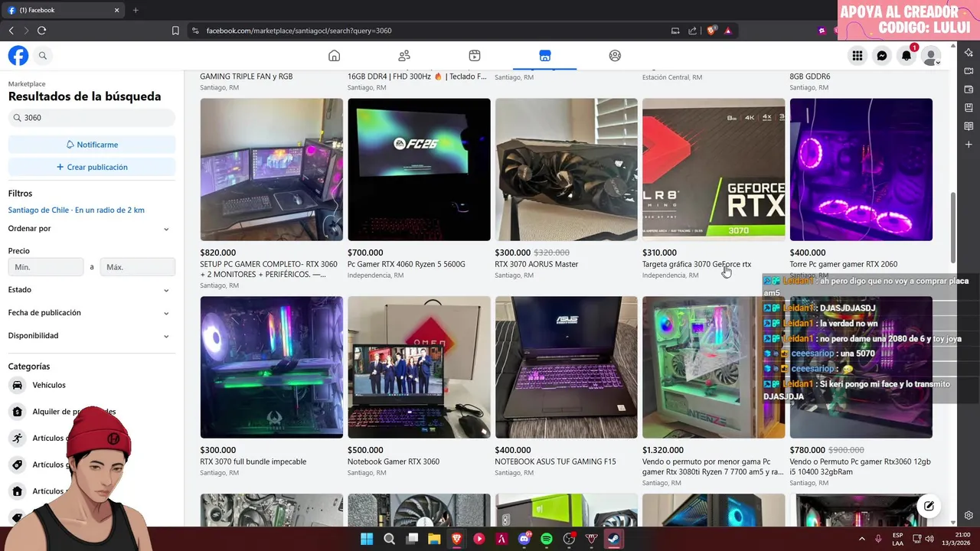Open the Windows Start menu

point(367,539)
